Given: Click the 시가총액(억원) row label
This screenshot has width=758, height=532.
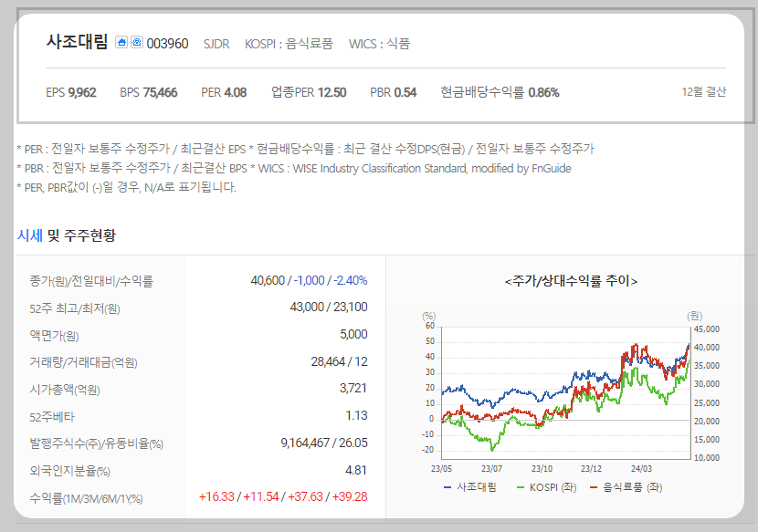Looking at the screenshot, I should click(x=65, y=390).
